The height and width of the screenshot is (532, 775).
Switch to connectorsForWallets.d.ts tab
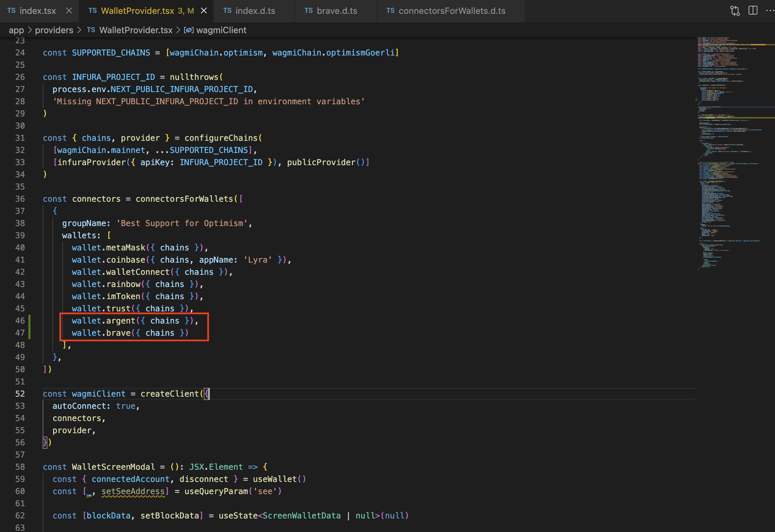coord(451,11)
